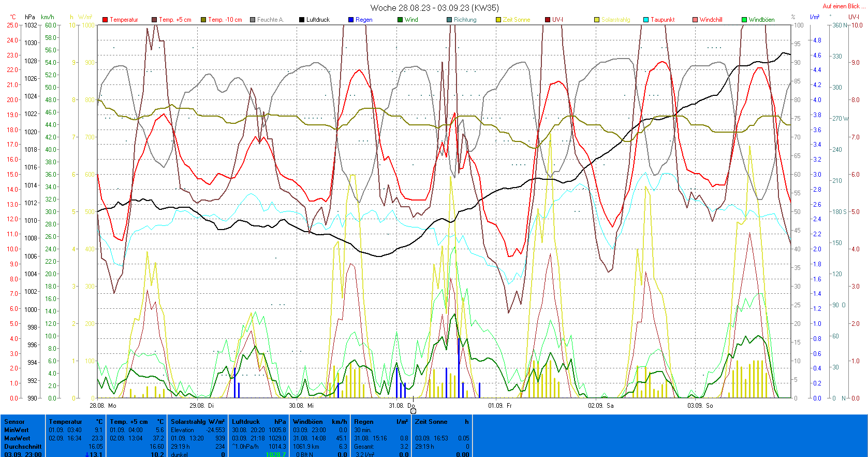This screenshot has height=457, width=868.
Task: Select the 'Taupunkt' legend label
Action: [663, 20]
